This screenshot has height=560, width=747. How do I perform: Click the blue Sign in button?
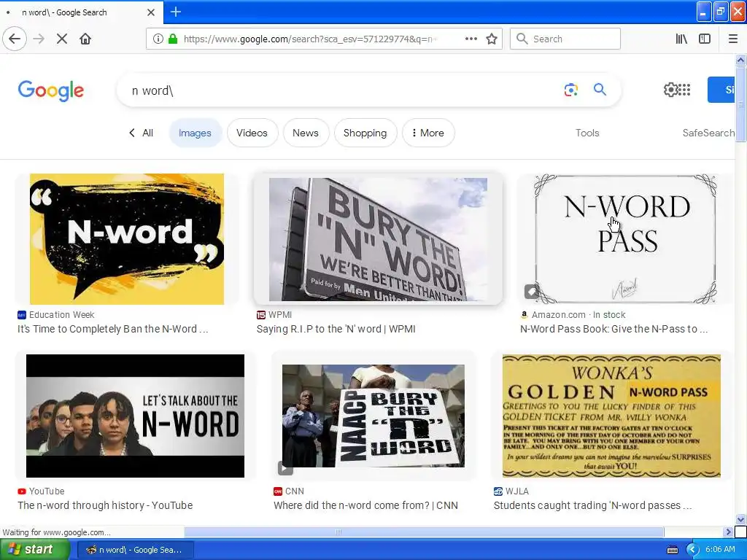(x=721, y=90)
